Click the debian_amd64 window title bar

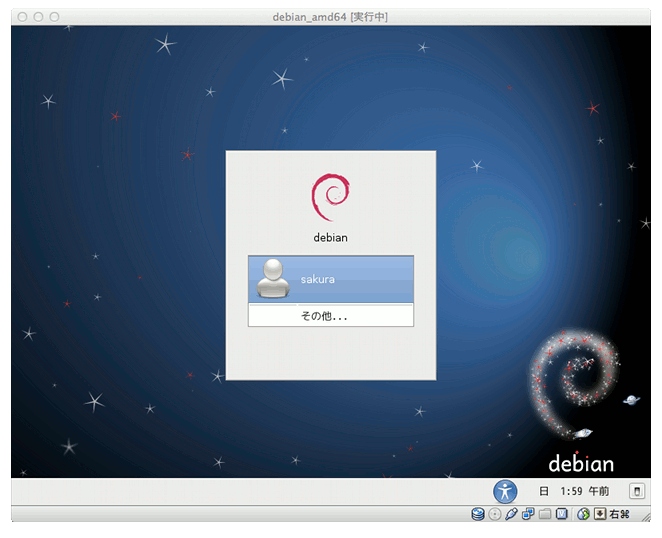(330, 17)
